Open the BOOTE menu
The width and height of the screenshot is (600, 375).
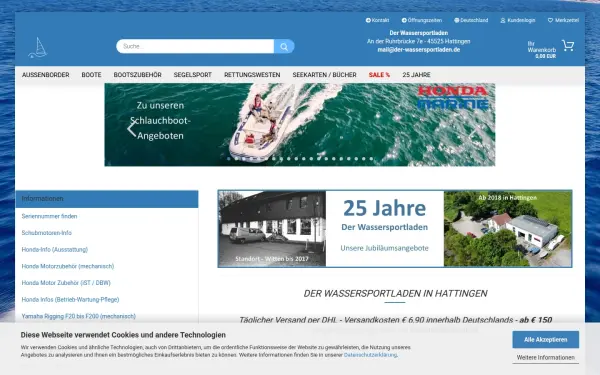point(91,75)
